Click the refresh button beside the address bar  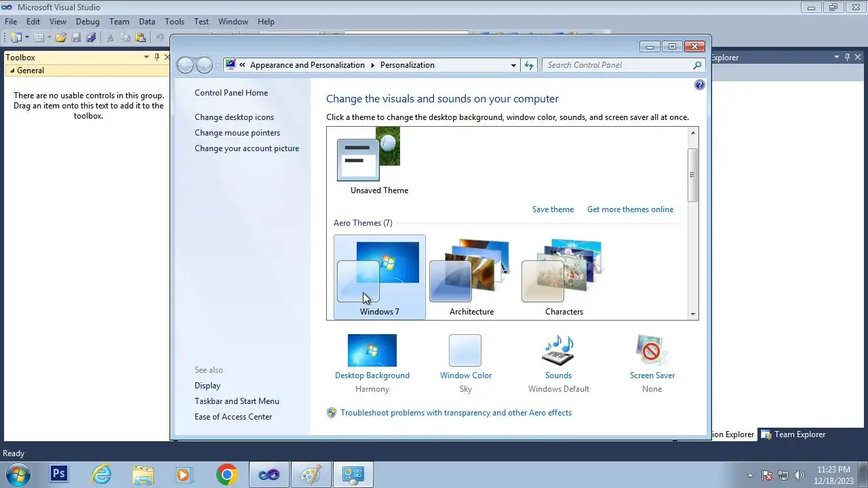pyautogui.click(x=530, y=65)
